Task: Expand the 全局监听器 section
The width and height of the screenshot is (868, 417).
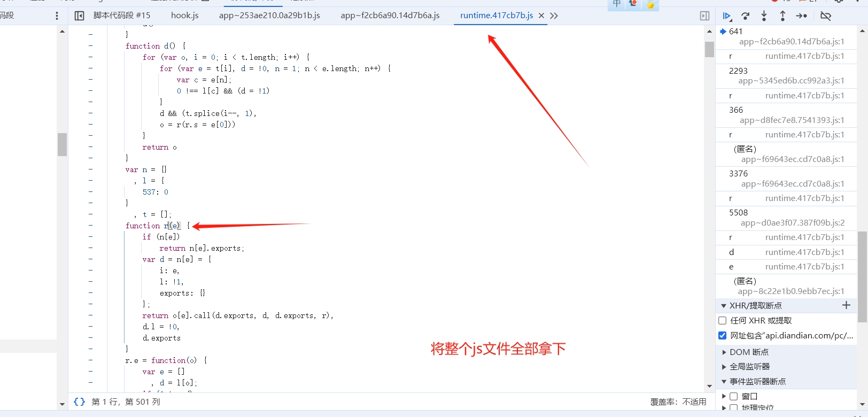Action: 724,367
